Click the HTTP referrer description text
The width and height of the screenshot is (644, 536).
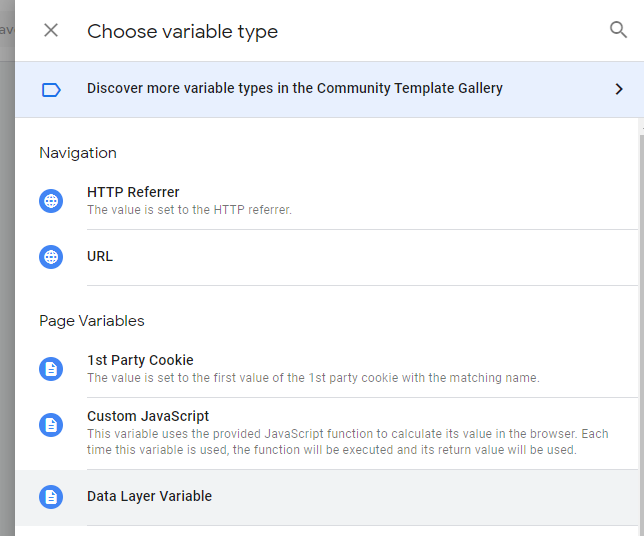[x=189, y=210]
